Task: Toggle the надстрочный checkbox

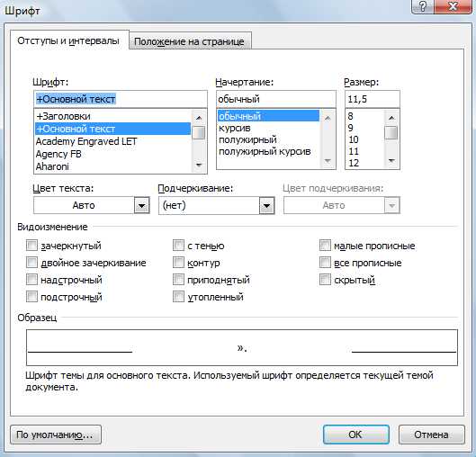Action: point(31,280)
